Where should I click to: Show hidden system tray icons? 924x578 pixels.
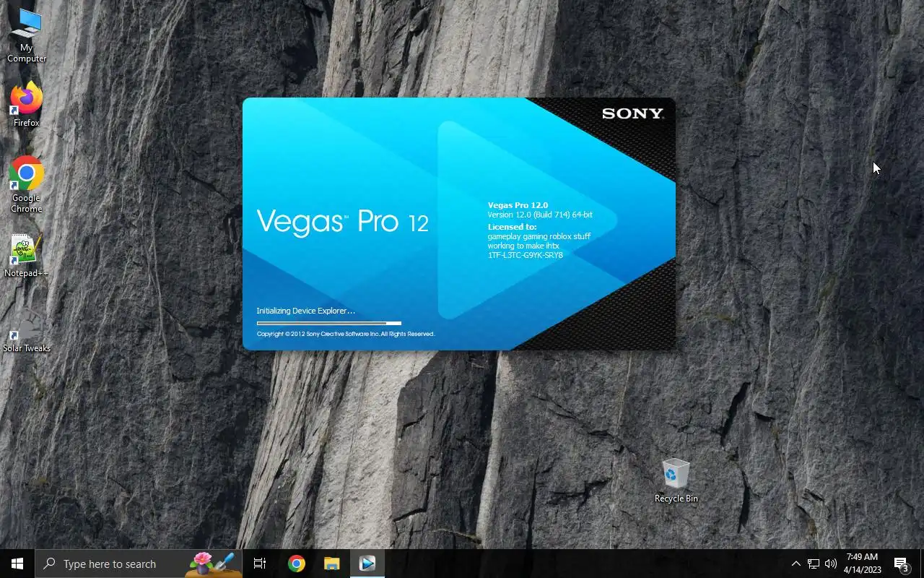796,564
